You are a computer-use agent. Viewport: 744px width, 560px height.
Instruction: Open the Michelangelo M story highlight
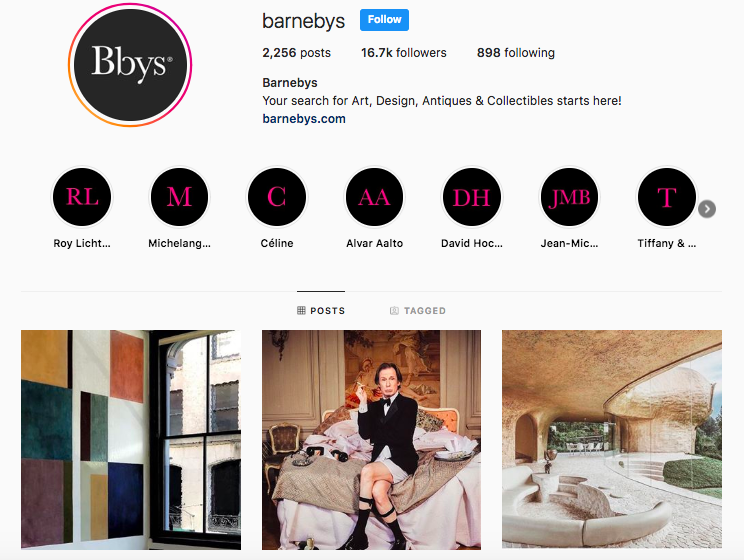[x=179, y=197]
